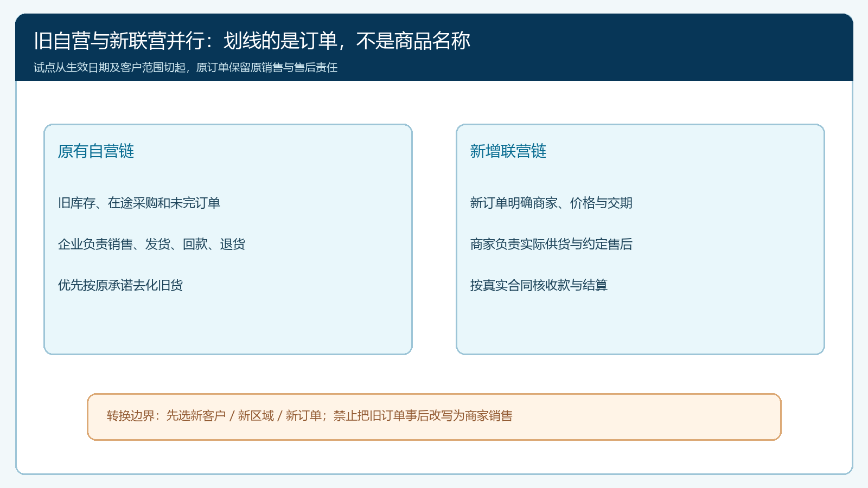
Task: Select the line 新订单明确商家、价格与交期
Action: pyautogui.click(x=551, y=203)
